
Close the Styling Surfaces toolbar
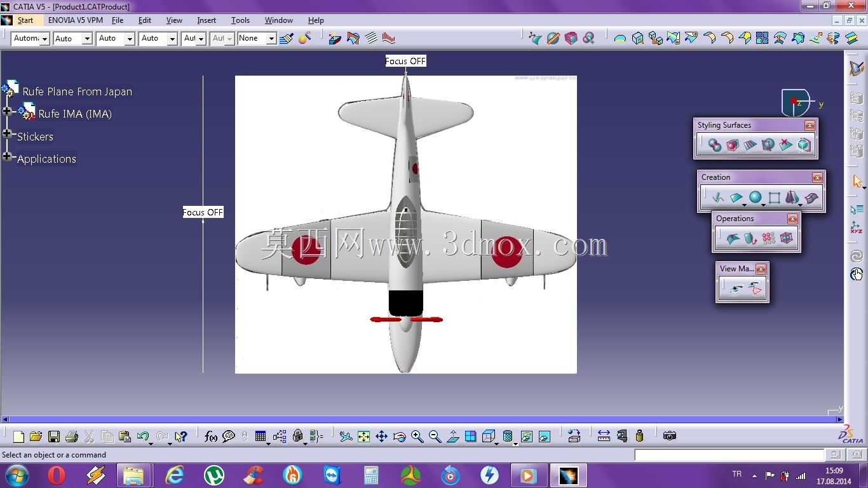coord(809,125)
